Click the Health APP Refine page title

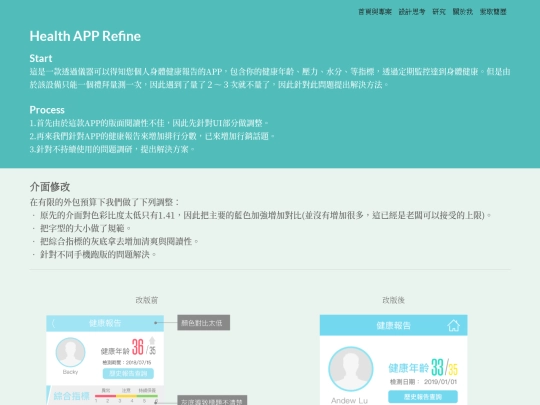[85, 36]
